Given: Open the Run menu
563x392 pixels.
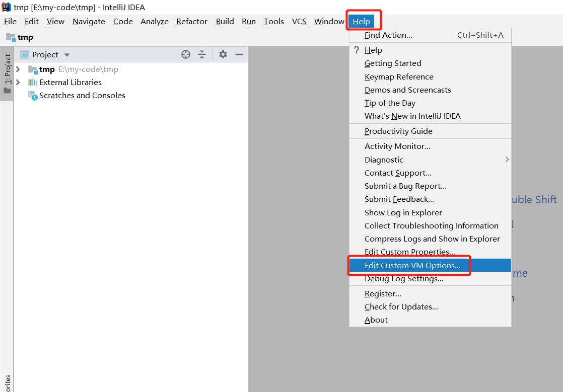Looking at the screenshot, I should click(248, 22).
